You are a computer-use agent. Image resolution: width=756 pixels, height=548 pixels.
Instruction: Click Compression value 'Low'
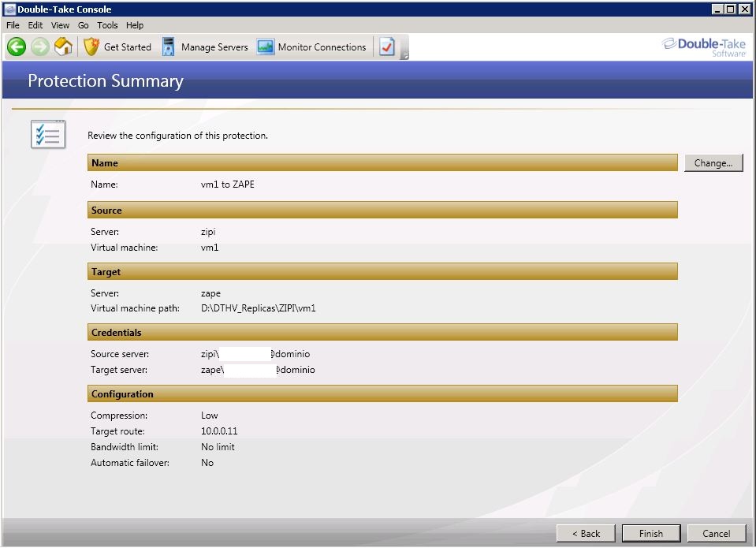tap(209, 416)
